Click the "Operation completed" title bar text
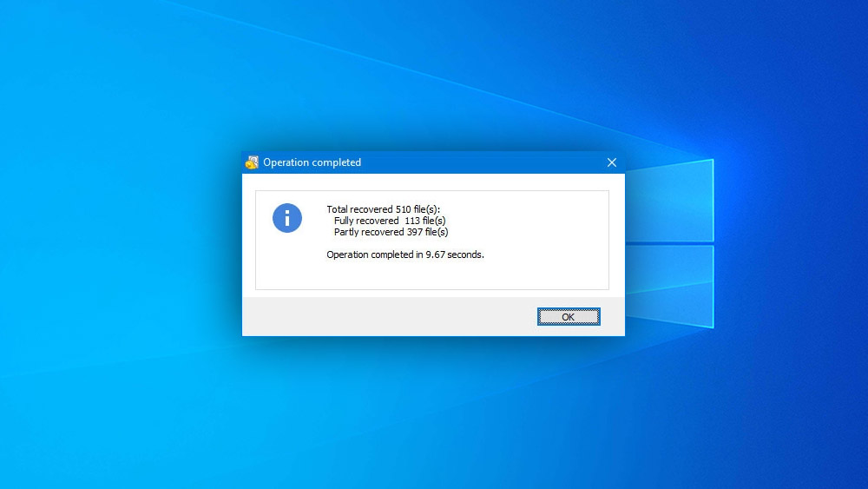The width and height of the screenshot is (868, 489). [x=312, y=162]
